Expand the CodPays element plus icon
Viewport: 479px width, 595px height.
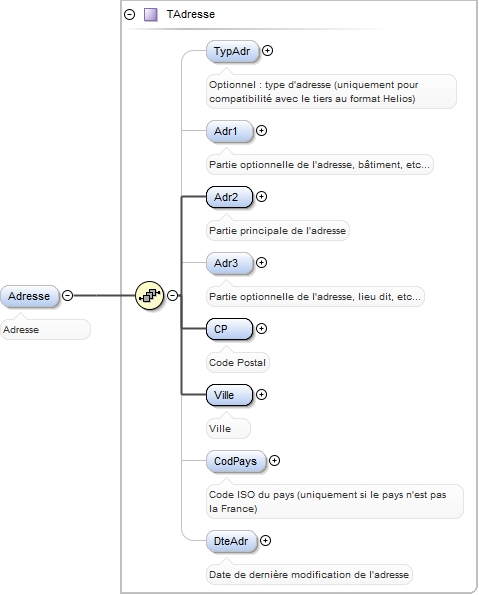point(274,461)
